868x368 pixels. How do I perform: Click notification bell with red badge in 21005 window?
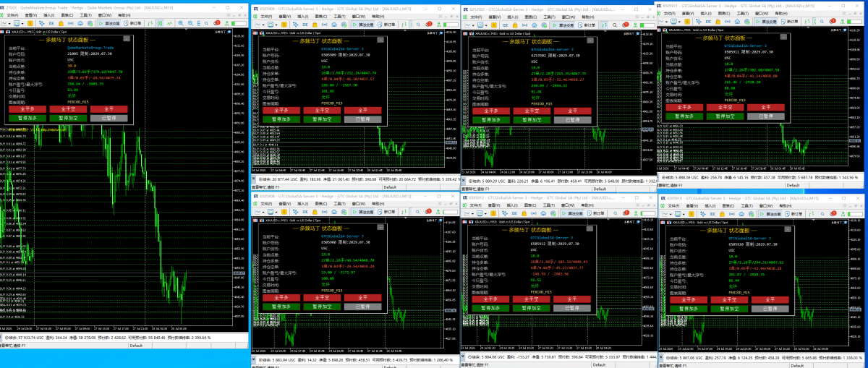point(216,23)
